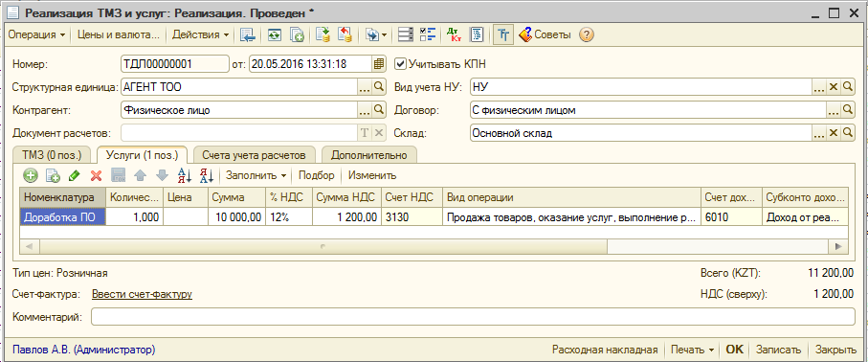The image size is (868, 362).
Task: Click the % НДС cell 12%
Action: pyautogui.click(x=290, y=217)
